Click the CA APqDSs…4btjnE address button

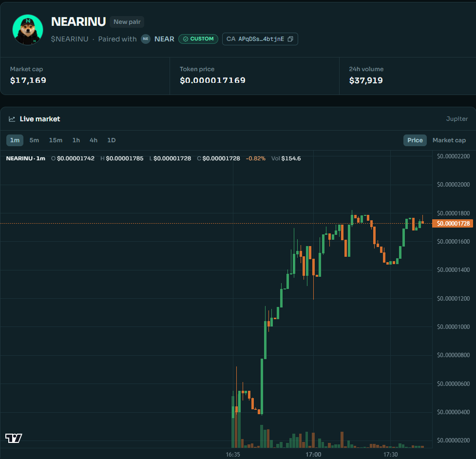pos(260,39)
